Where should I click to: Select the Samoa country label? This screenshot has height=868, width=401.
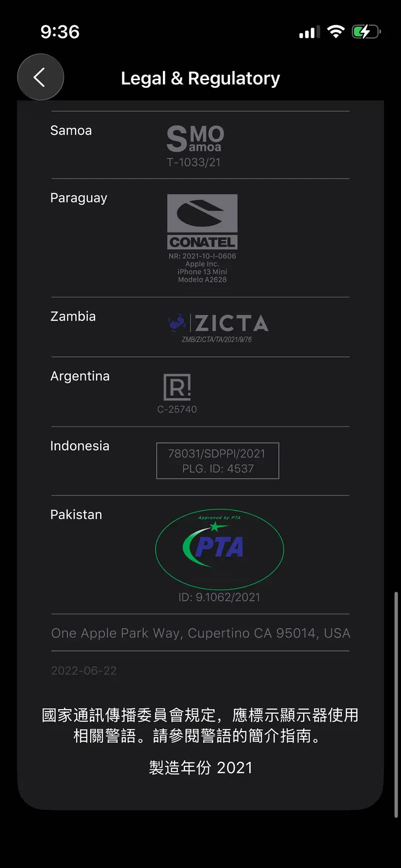pos(71,130)
